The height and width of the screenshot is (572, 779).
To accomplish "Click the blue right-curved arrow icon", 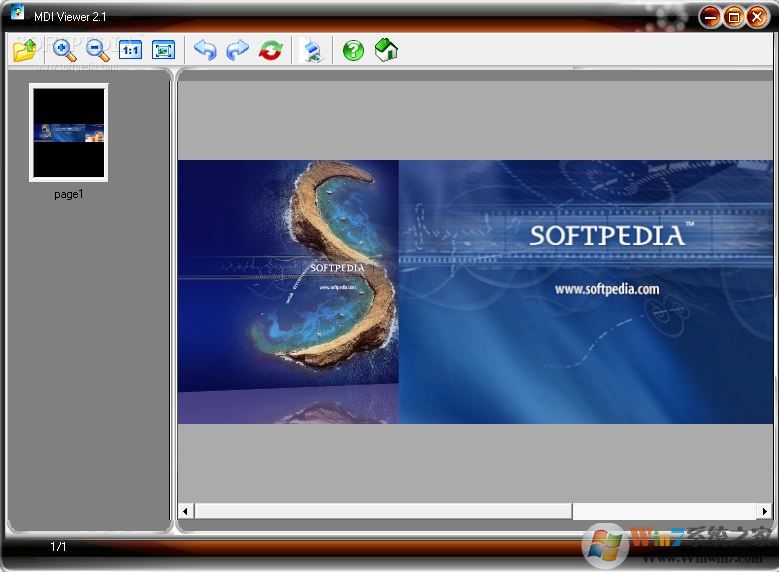I will point(238,50).
